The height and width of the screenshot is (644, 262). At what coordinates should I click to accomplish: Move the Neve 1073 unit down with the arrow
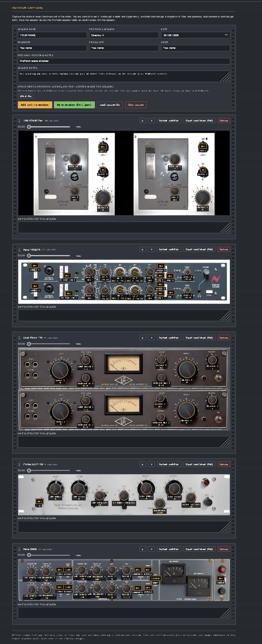151,250
